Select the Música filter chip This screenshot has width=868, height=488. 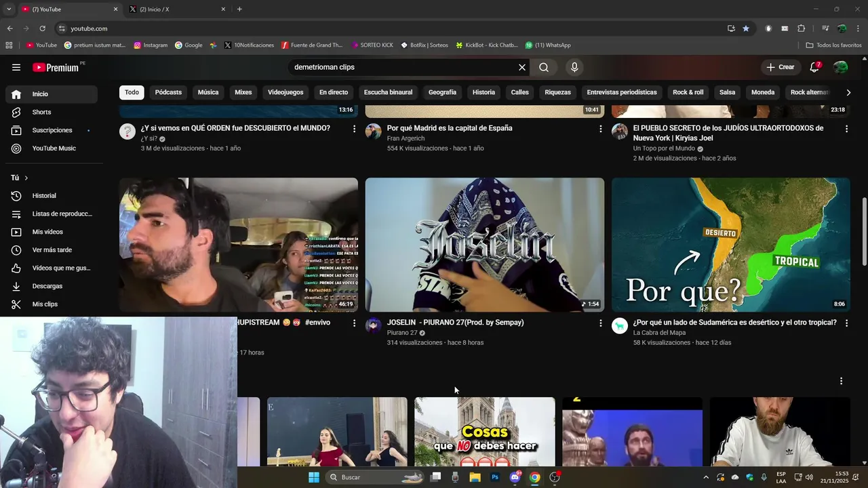coord(208,92)
